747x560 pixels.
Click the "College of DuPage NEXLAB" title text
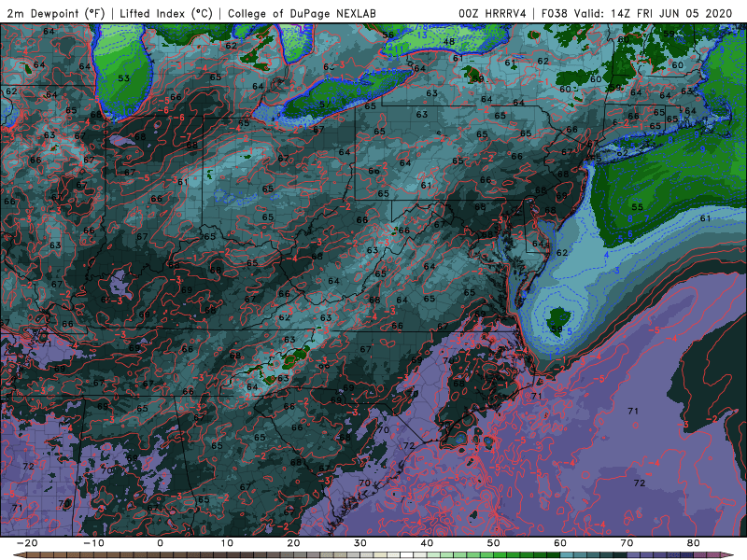(x=302, y=13)
